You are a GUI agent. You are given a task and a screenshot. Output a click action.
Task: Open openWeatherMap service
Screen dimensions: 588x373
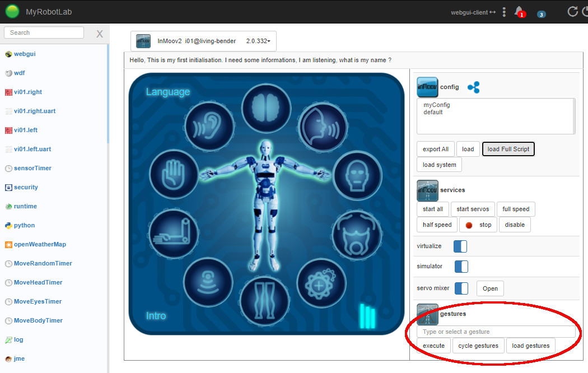point(40,245)
